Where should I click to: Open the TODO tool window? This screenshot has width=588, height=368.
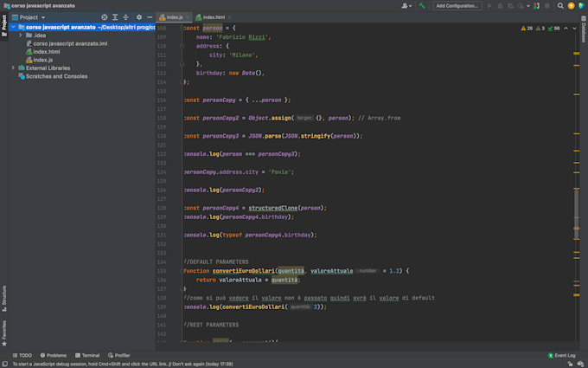[x=22, y=355]
